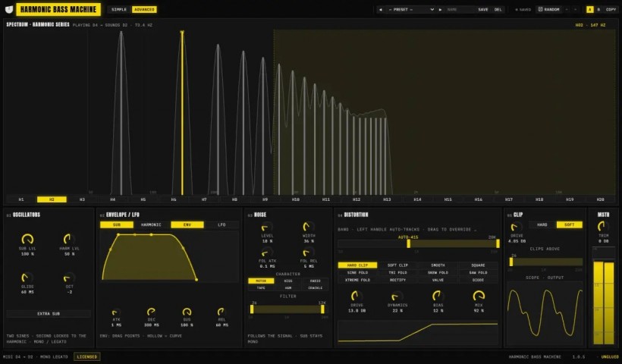The image size is (622, 364).
Task: Click the Distortion Dynamics knob
Action: coord(397,296)
